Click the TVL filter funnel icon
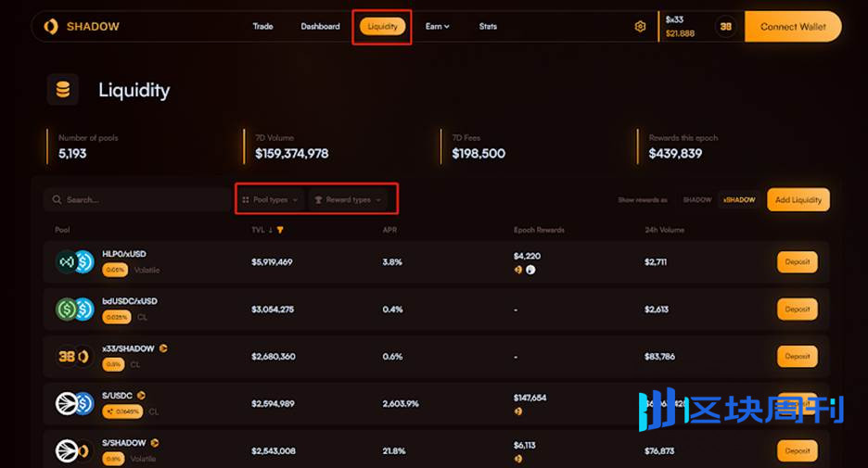This screenshot has width=868, height=468. pos(280,230)
